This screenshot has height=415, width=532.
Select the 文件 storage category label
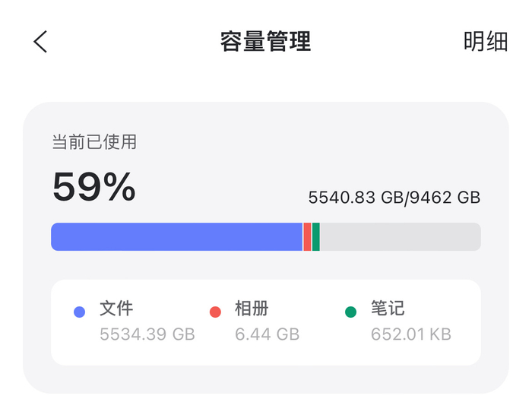coord(116,308)
